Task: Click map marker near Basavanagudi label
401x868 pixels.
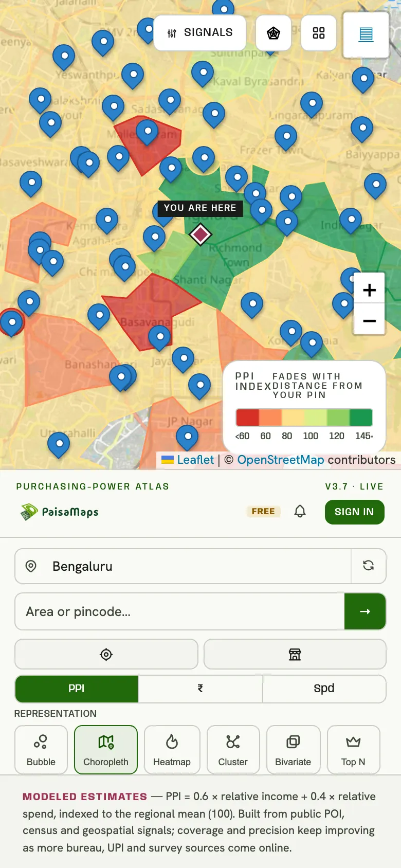Action: click(160, 338)
